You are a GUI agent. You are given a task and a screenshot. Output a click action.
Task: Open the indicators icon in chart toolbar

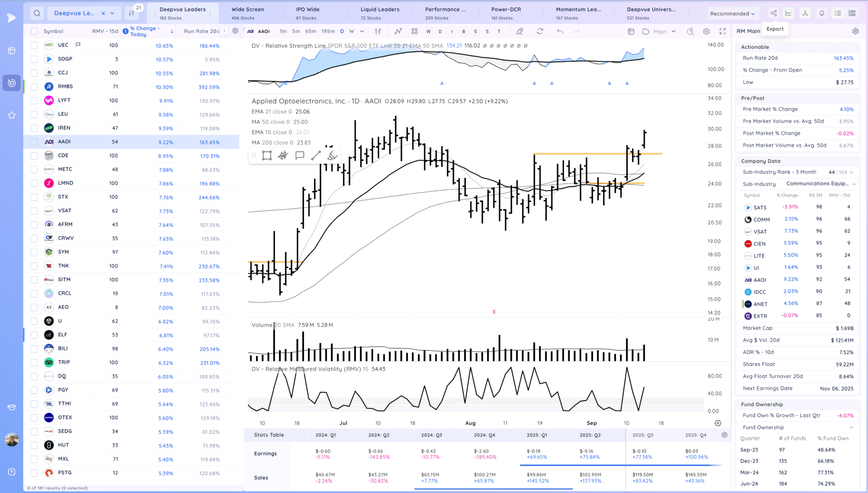[x=398, y=31]
